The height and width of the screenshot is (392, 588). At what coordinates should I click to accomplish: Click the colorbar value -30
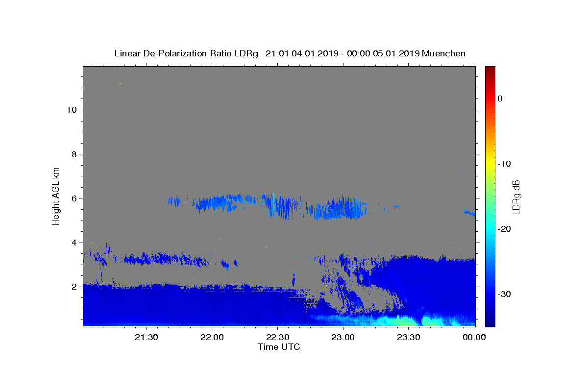click(504, 294)
